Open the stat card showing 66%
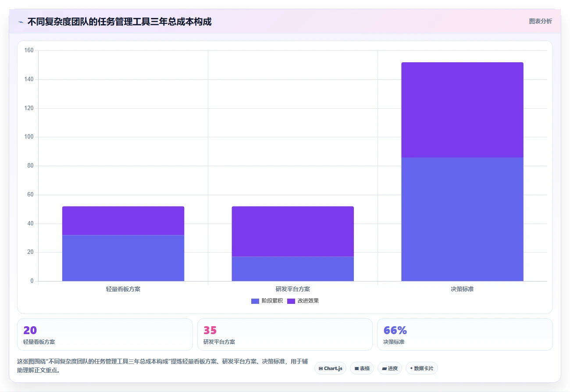 tap(465, 335)
